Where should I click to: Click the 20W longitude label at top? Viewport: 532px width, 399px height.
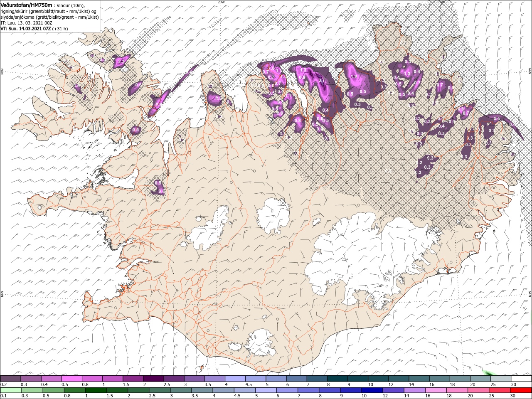[221, 2]
